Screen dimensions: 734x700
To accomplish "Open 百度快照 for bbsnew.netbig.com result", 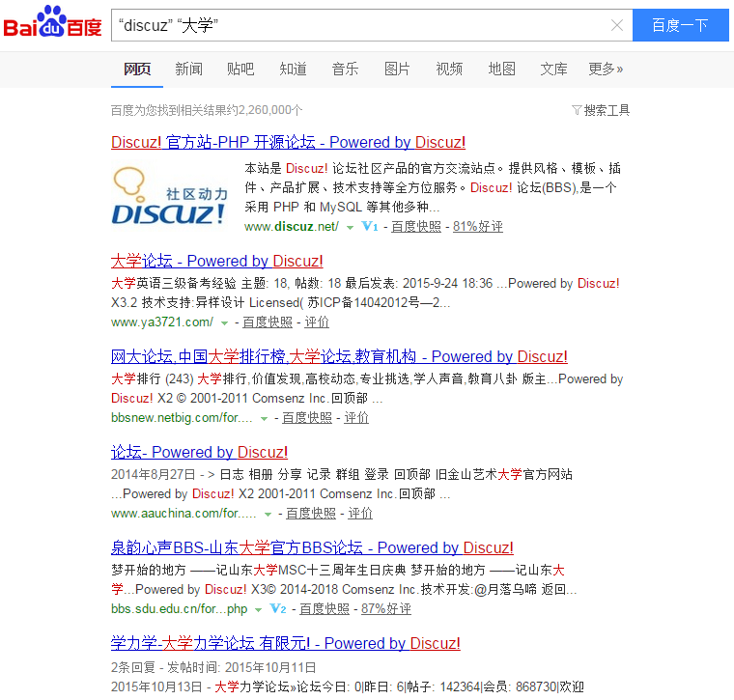I will pos(307,417).
